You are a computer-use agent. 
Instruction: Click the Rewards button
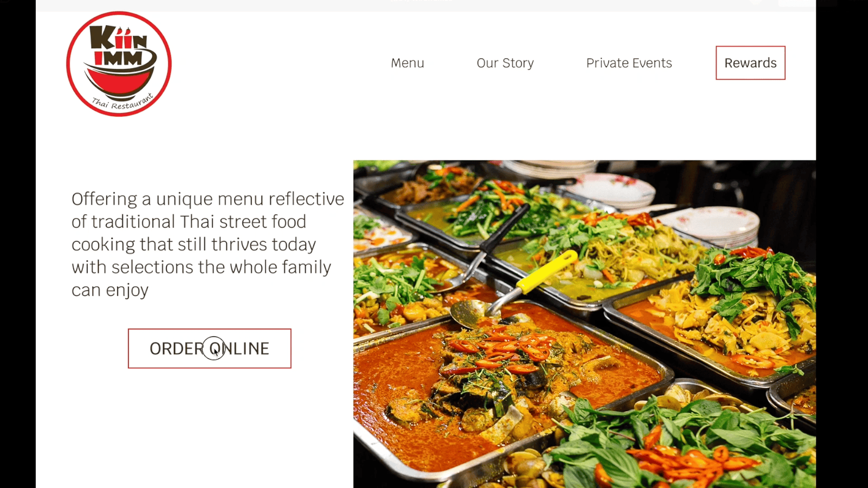[x=750, y=63]
